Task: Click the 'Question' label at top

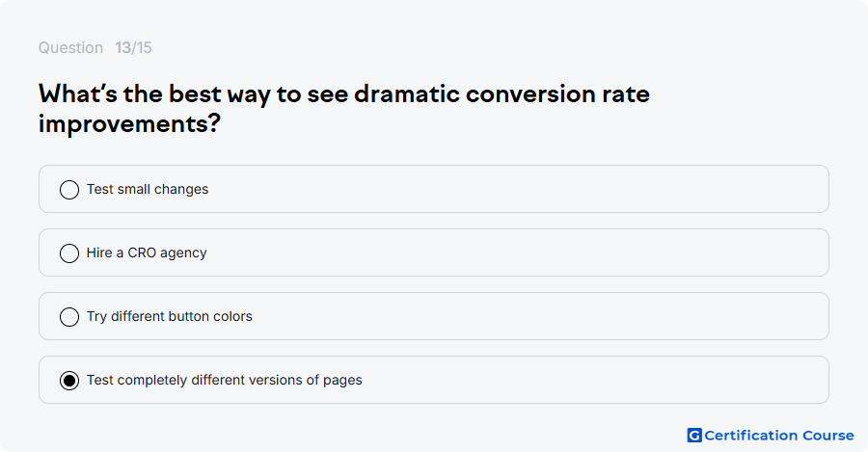Action: 70,47
